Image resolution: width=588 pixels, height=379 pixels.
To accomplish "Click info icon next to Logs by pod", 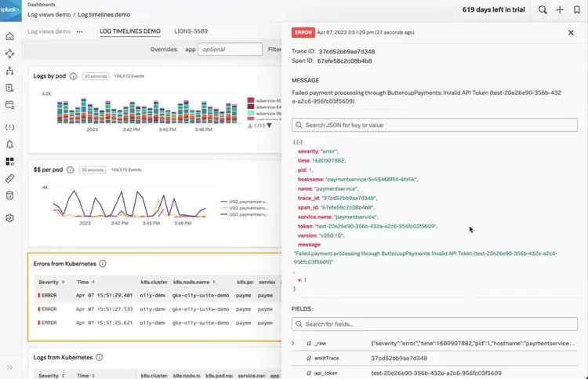I will pyautogui.click(x=73, y=76).
